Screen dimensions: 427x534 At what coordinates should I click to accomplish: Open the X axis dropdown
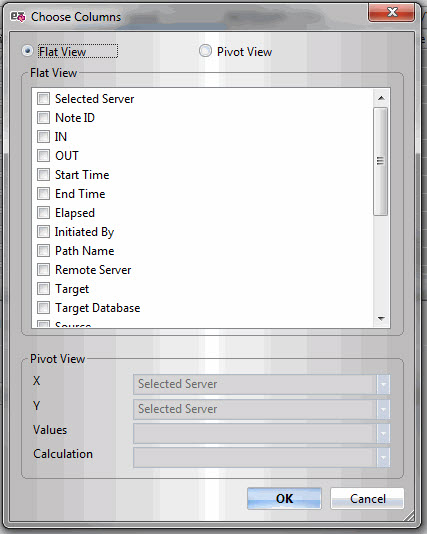click(x=262, y=384)
